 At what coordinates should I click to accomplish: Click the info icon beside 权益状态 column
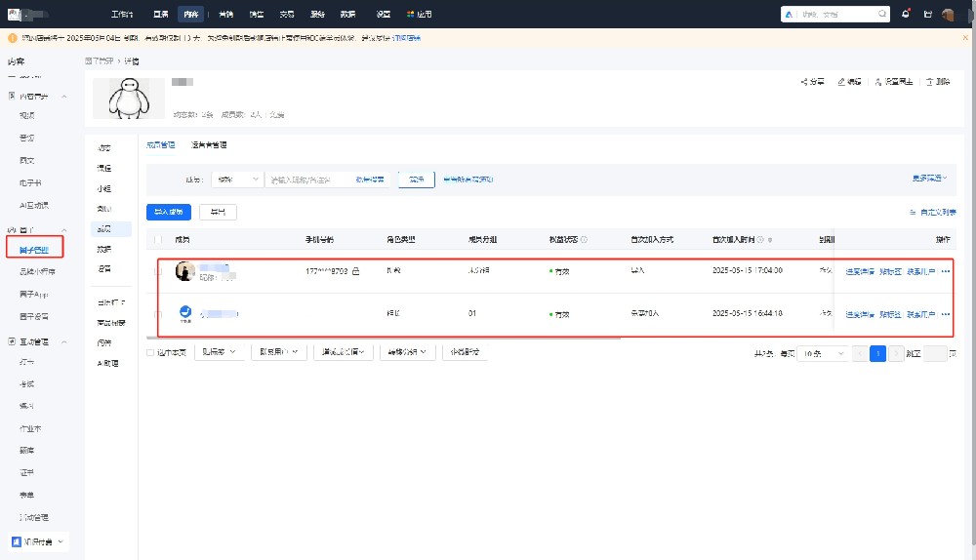pos(584,240)
